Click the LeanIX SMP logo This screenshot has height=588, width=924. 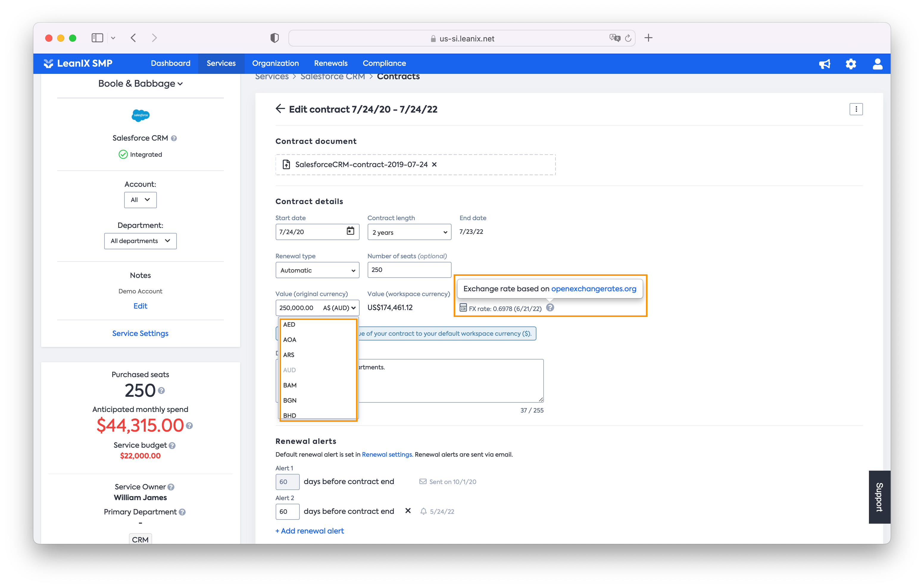(78, 63)
